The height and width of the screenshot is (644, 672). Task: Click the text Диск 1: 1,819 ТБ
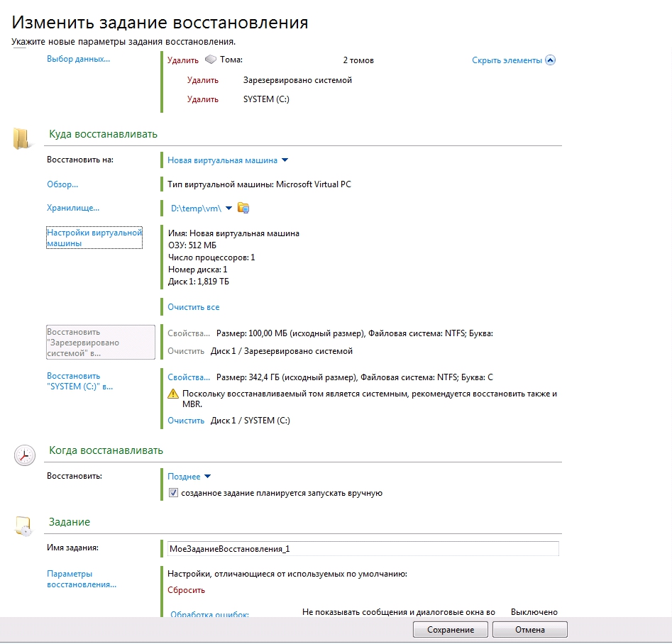pyautogui.click(x=199, y=282)
